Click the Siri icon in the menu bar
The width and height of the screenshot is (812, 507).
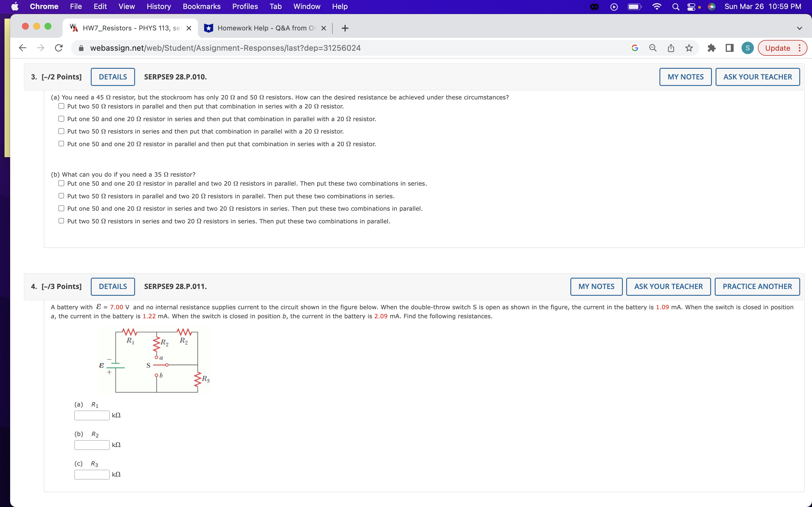711,6
